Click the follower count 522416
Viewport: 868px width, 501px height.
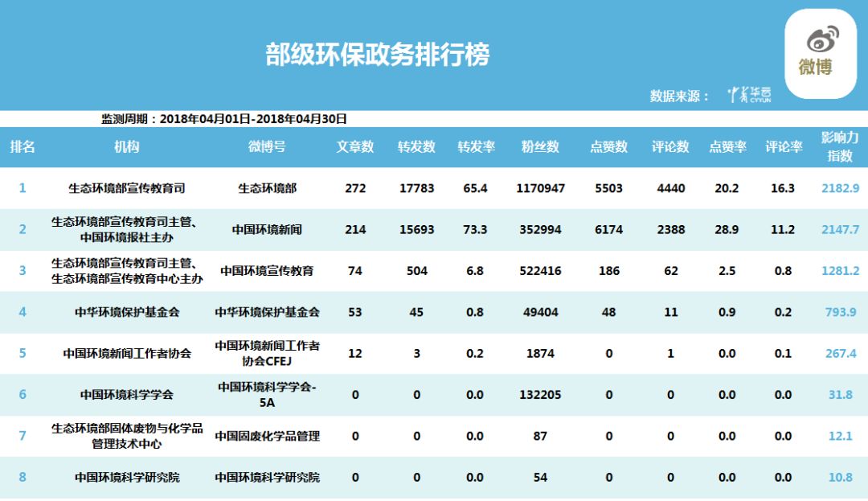(540, 271)
